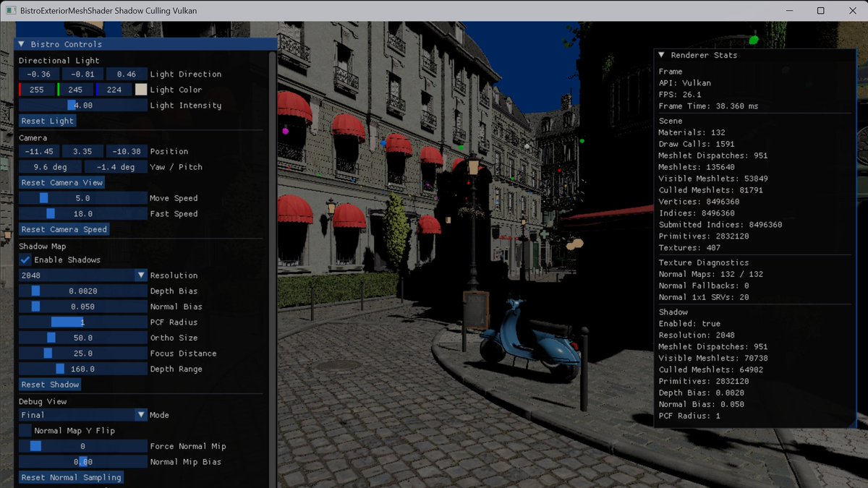Click the Ortho Size slider

click(83, 338)
